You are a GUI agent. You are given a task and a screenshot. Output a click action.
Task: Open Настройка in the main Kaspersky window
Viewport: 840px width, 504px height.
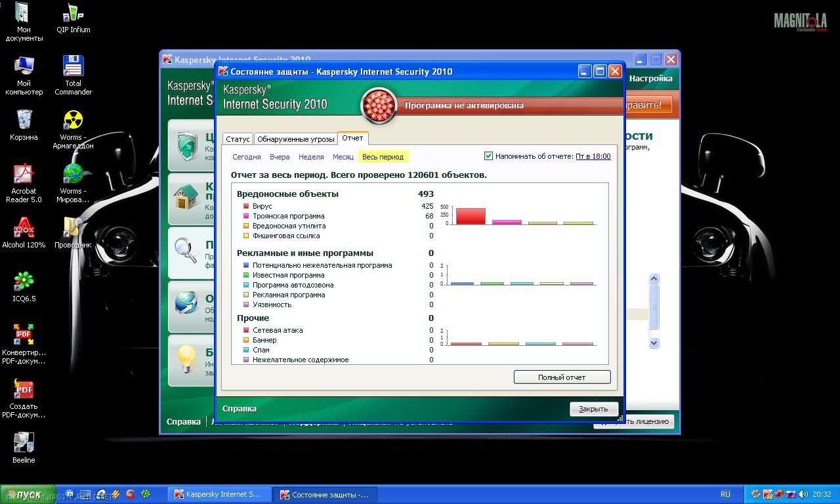coord(650,78)
